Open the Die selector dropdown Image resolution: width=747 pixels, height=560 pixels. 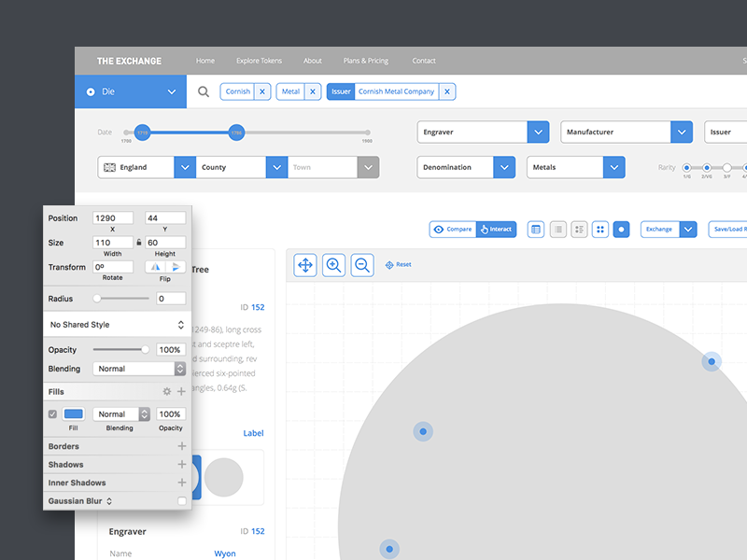(131, 91)
